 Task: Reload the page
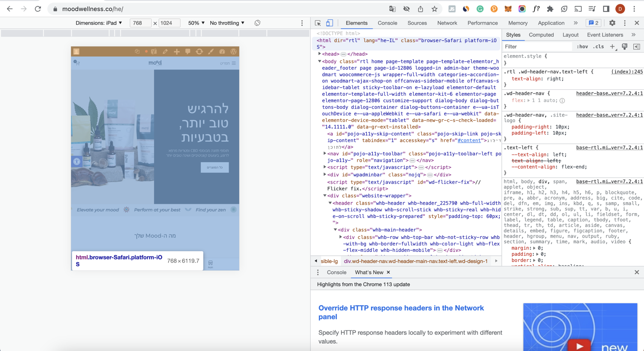click(x=38, y=9)
